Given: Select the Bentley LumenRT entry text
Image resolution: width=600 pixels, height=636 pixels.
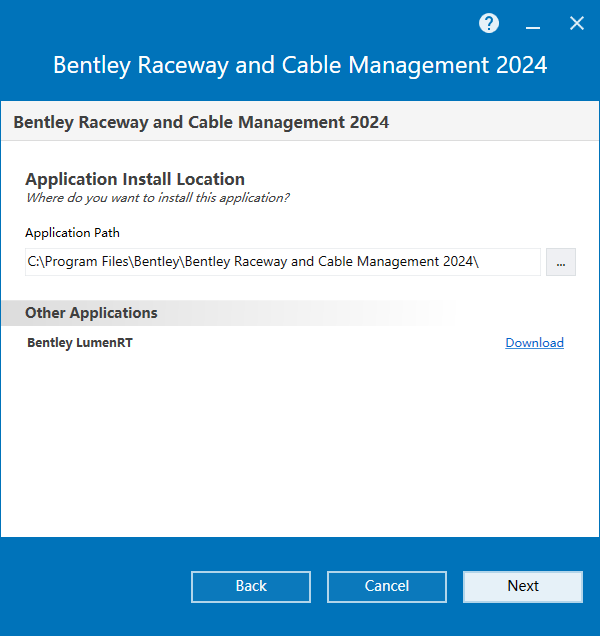Looking at the screenshot, I should coord(80,343).
